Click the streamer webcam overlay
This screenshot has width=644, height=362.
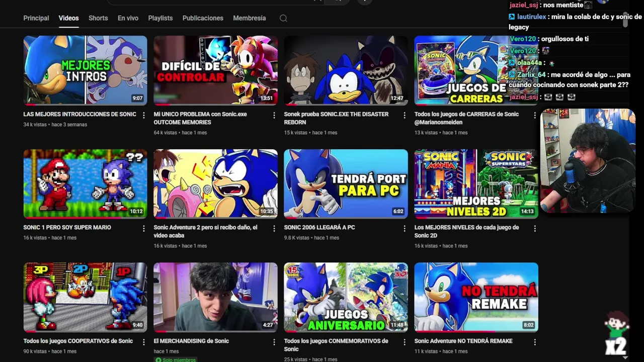[588, 161]
